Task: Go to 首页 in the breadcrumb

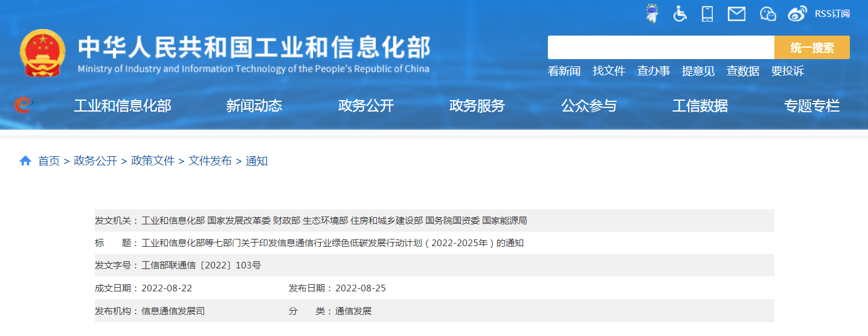Action: [49, 161]
